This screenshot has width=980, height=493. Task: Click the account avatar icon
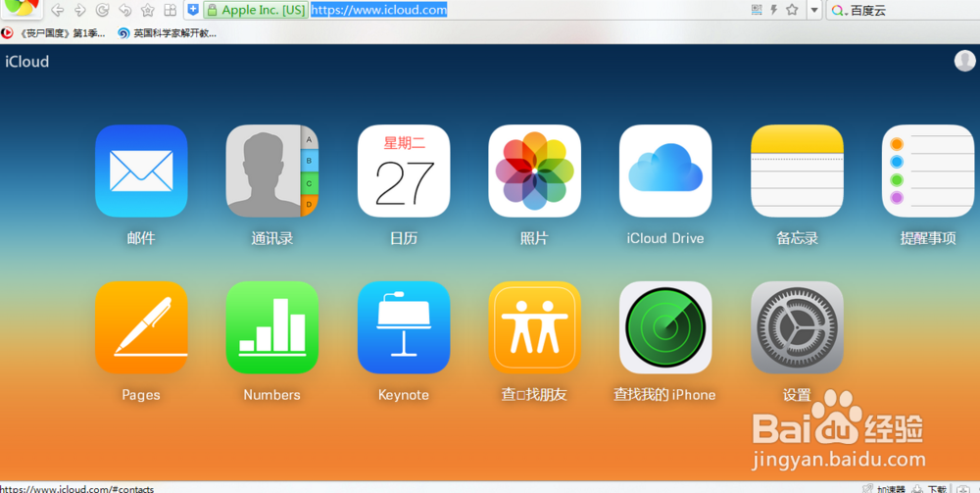coord(964,61)
